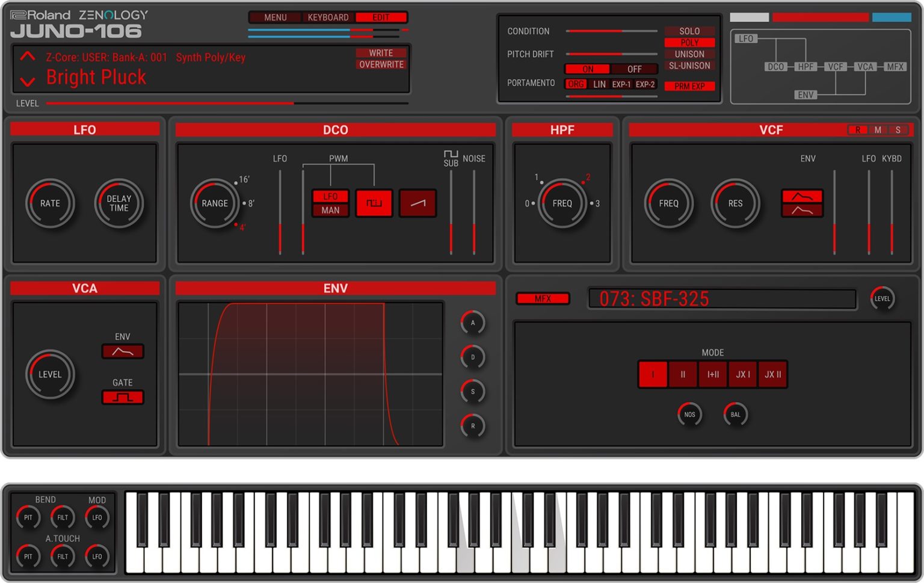Click the LFO RATE knob
The image size is (924, 583).
[x=50, y=203]
